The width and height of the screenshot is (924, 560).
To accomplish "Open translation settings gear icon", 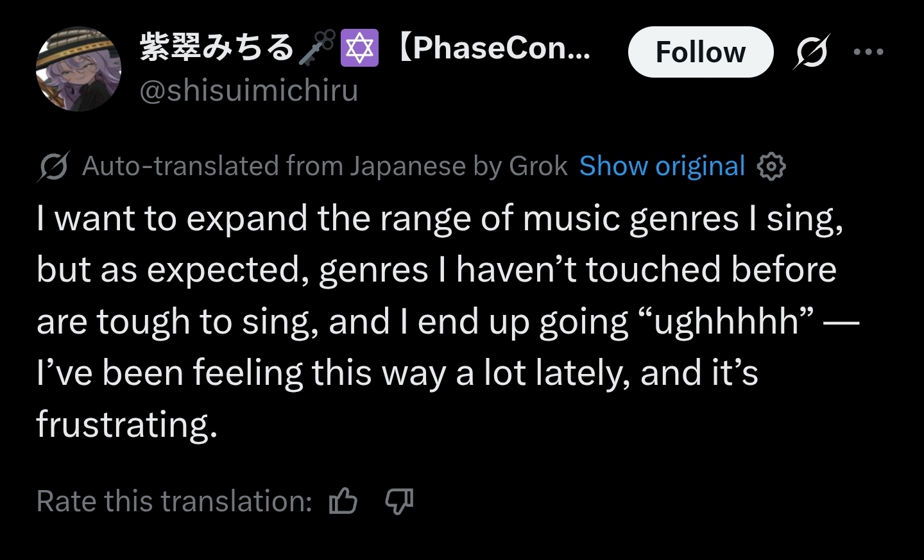I will point(771,167).
